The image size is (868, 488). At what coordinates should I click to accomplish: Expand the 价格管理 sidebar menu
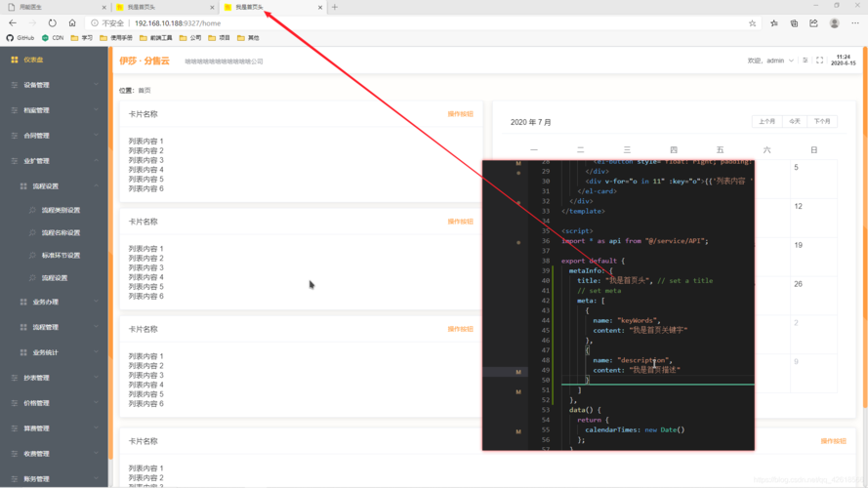(x=55, y=403)
